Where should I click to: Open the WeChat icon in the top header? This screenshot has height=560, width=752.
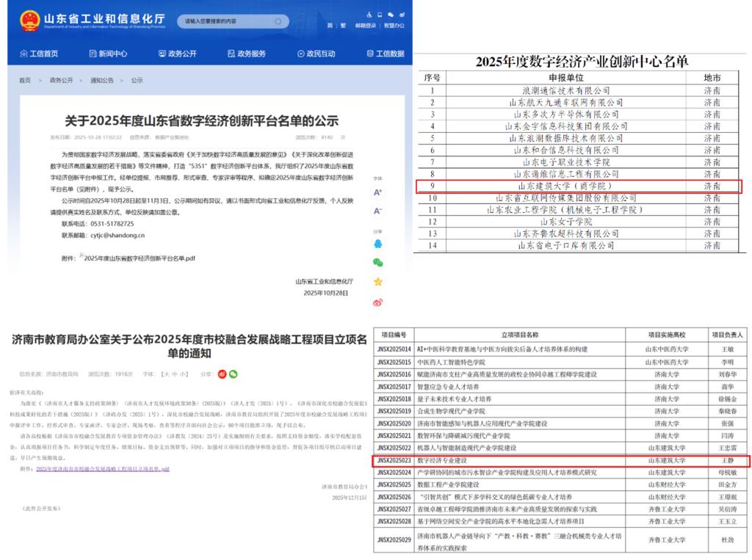pyautogui.click(x=391, y=15)
